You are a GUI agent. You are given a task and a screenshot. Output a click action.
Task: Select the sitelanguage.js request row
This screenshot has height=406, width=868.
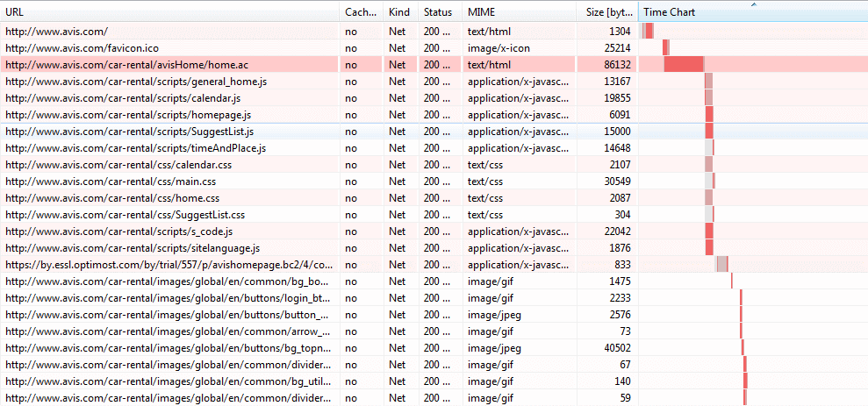coord(434,248)
